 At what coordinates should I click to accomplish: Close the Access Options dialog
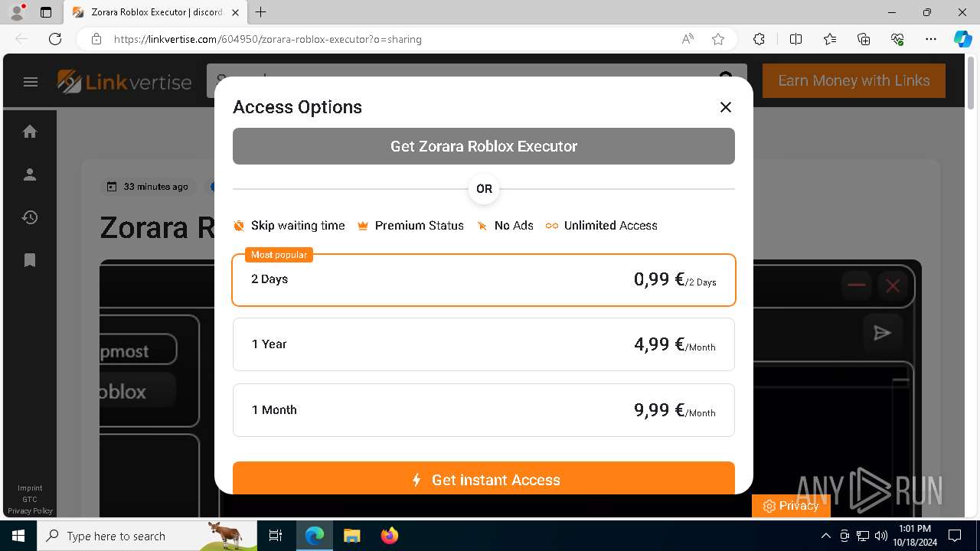726,107
